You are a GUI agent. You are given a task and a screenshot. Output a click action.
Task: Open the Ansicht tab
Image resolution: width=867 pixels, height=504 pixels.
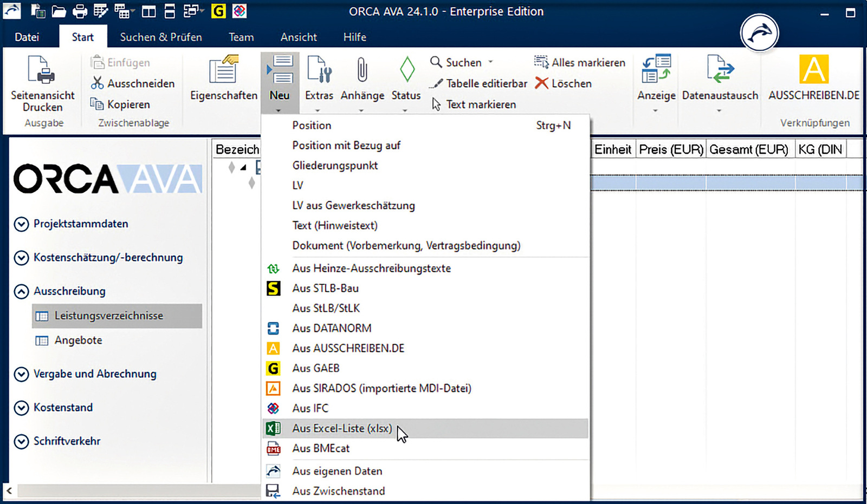(299, 37)
